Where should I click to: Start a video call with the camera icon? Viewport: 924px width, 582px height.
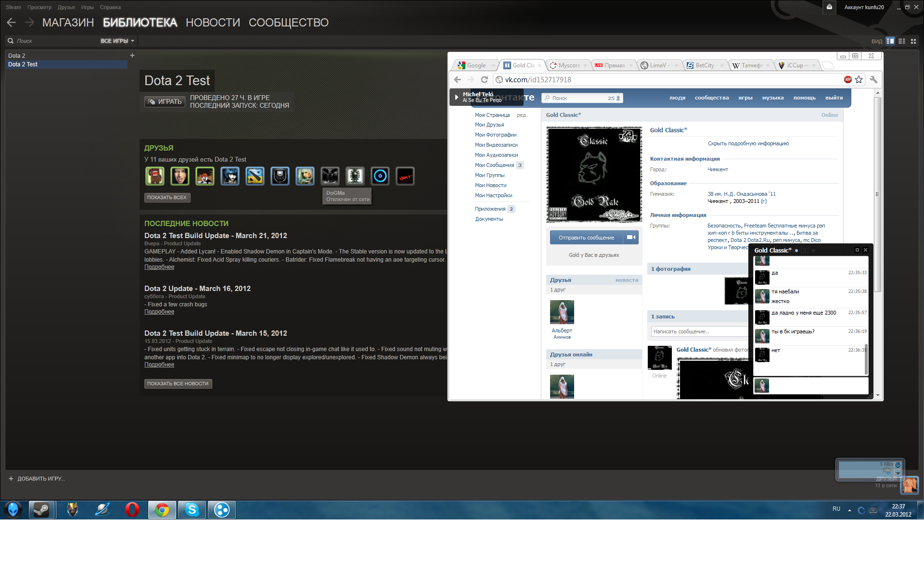tap(631, 237)
